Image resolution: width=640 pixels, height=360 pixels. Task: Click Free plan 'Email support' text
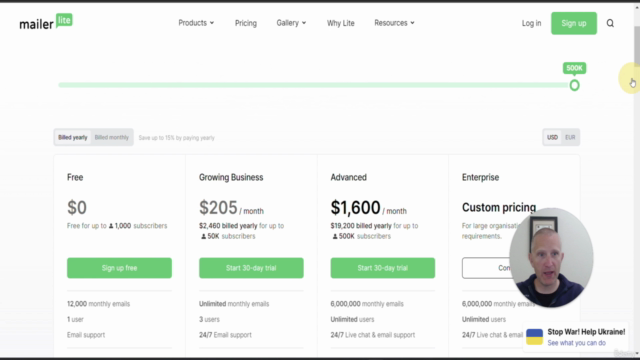tap(86, 335)
